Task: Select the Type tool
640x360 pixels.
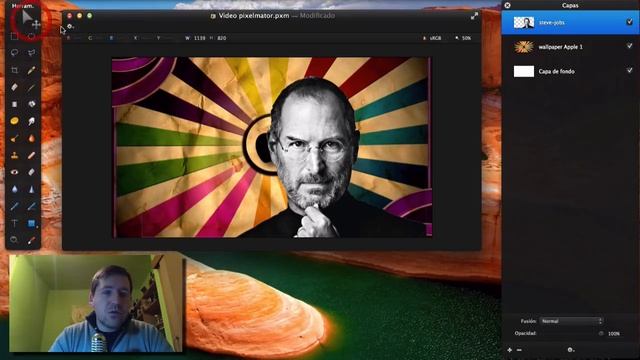Action: click(14, 223)
